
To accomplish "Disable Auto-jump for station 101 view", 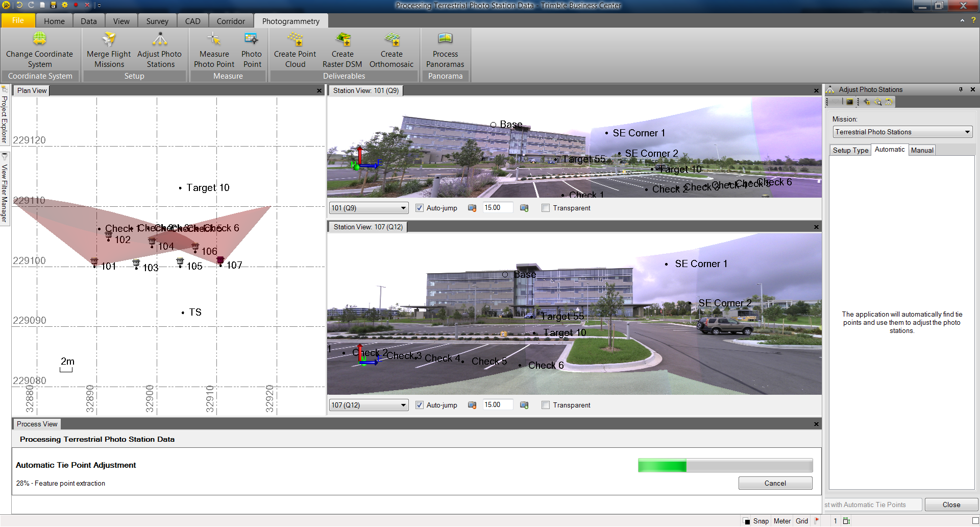I will 420,208.
